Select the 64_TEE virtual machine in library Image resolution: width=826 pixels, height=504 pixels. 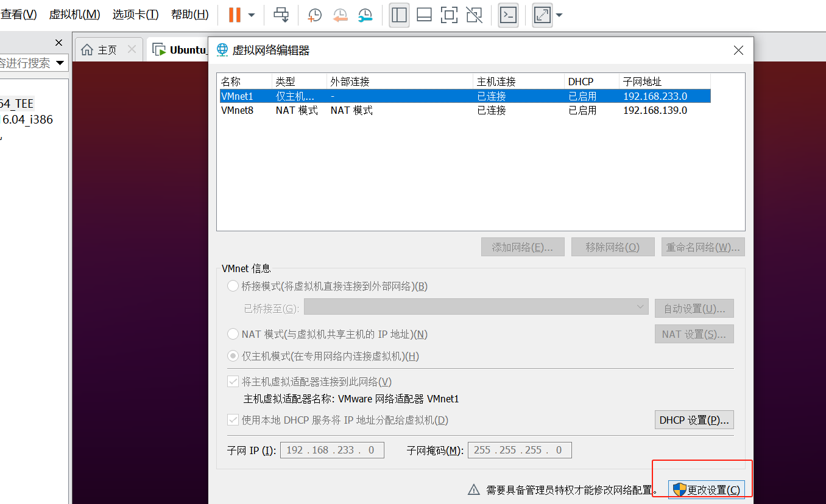pos(17,104)
